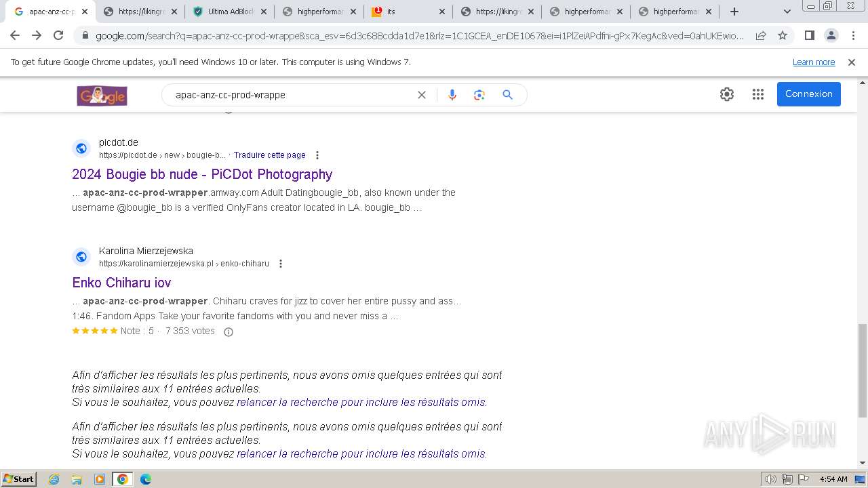Switch to Ultima AdBlock tab
This screenshot has height=488, width=868.
[x=230, y=12]
